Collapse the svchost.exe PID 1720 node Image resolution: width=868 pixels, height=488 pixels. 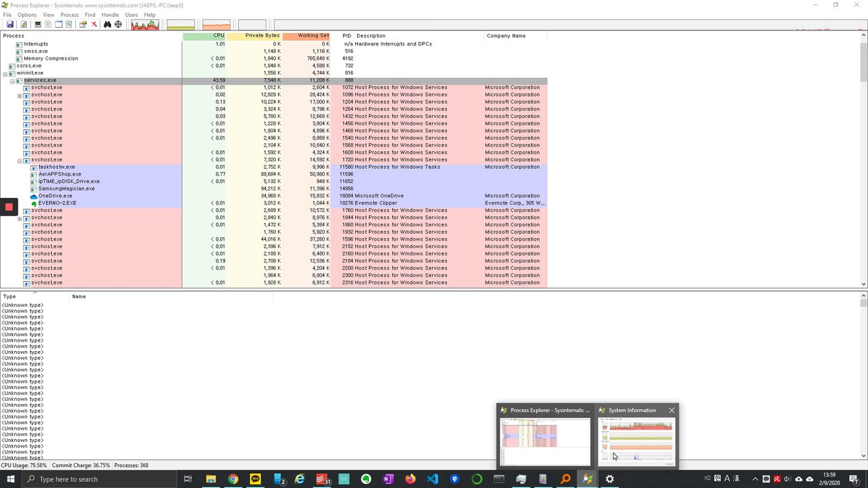(20, 160)
